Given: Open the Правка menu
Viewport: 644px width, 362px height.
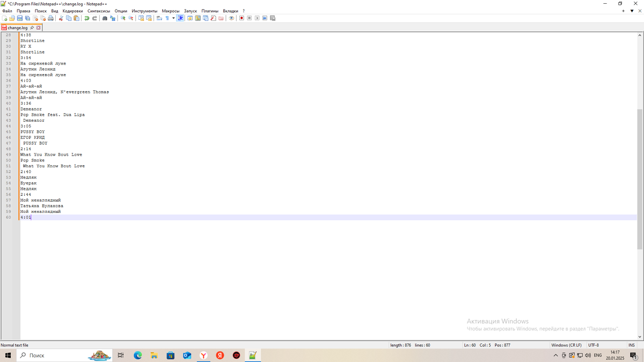Looking at the screenshot, I should (x=24, y=11).
